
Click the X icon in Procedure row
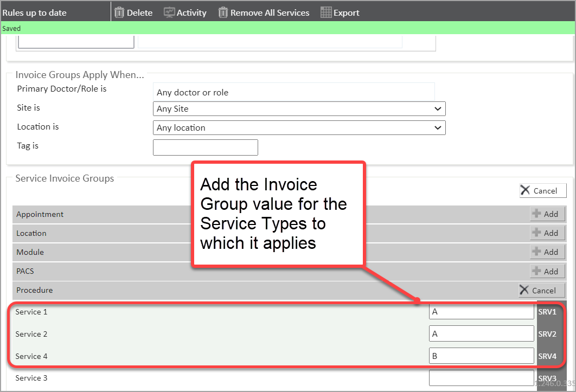point(524,290)
